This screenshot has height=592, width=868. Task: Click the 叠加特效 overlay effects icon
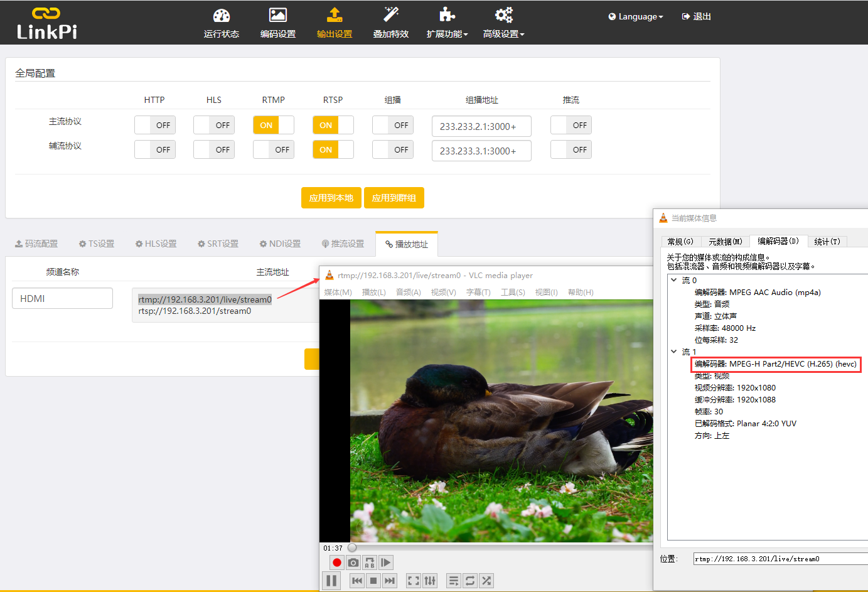pos(390,22)
